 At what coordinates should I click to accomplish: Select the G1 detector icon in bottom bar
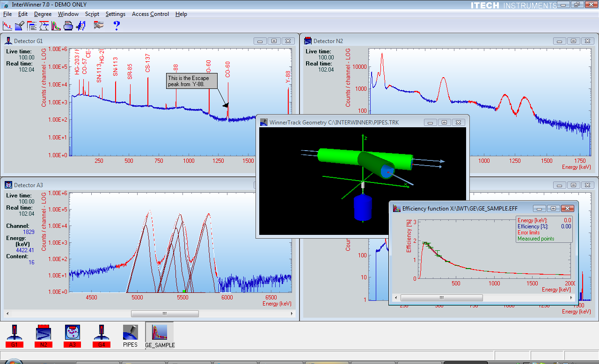click(15, 336)
